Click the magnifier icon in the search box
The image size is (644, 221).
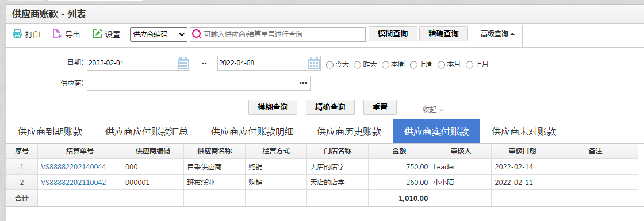197,34
